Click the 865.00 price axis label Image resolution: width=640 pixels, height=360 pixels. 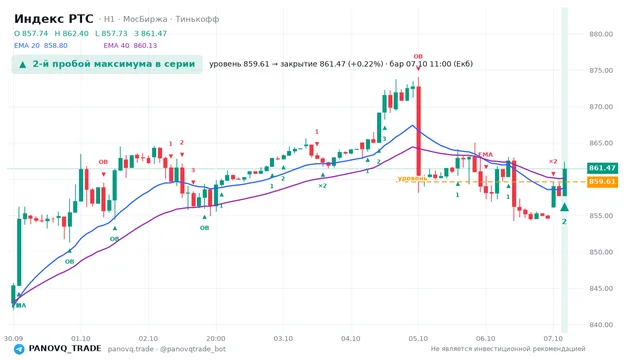pyautogui.click(x=601, y=143)
